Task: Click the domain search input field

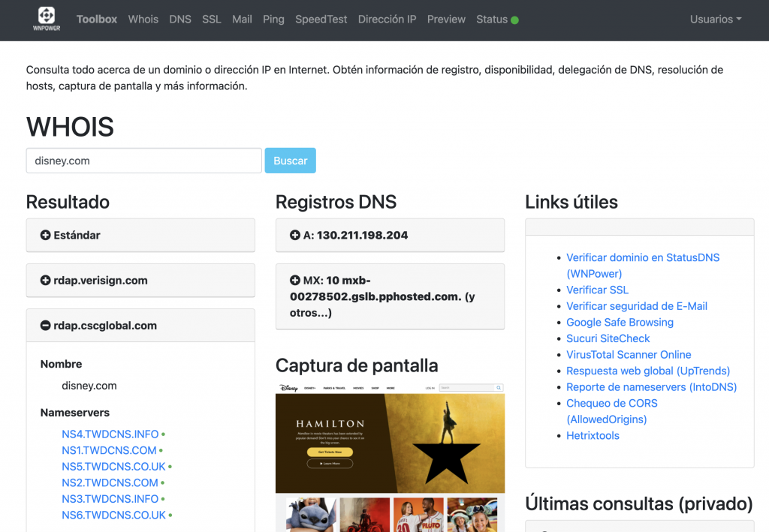Action: click(143, 161)
